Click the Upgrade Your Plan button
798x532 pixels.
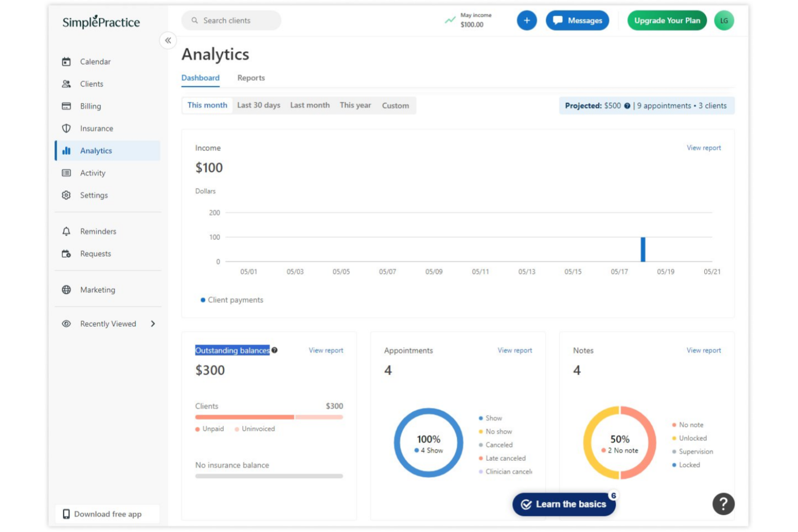pyautogui.click(x=667, y=20)
